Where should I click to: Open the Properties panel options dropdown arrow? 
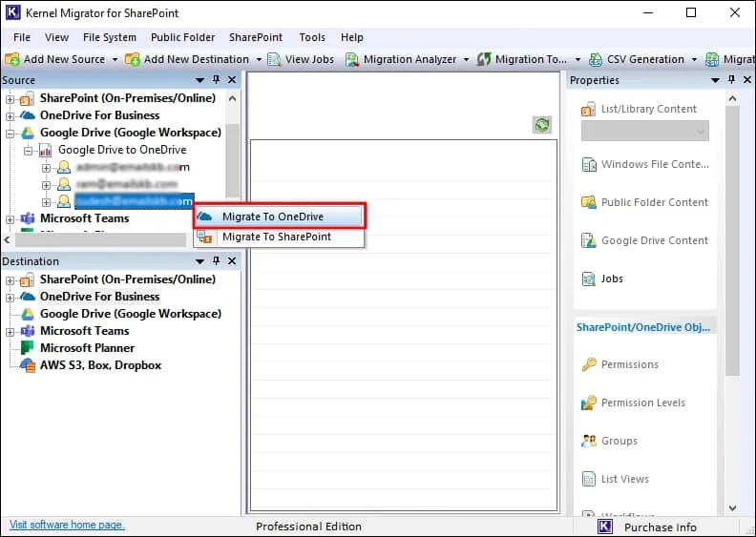[x=716, y=80]
